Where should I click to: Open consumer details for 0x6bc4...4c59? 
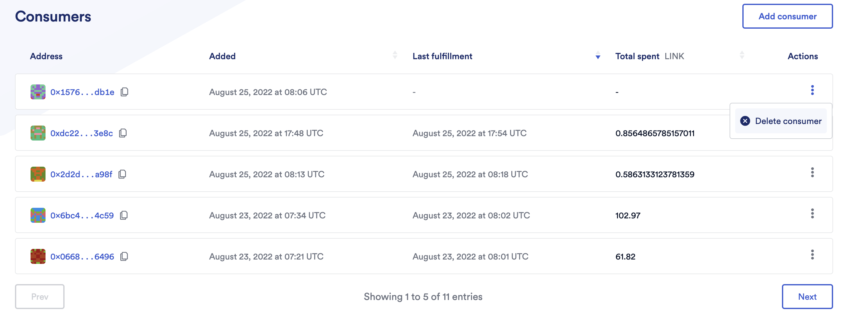pyautogui.click(x=82, y=215)
